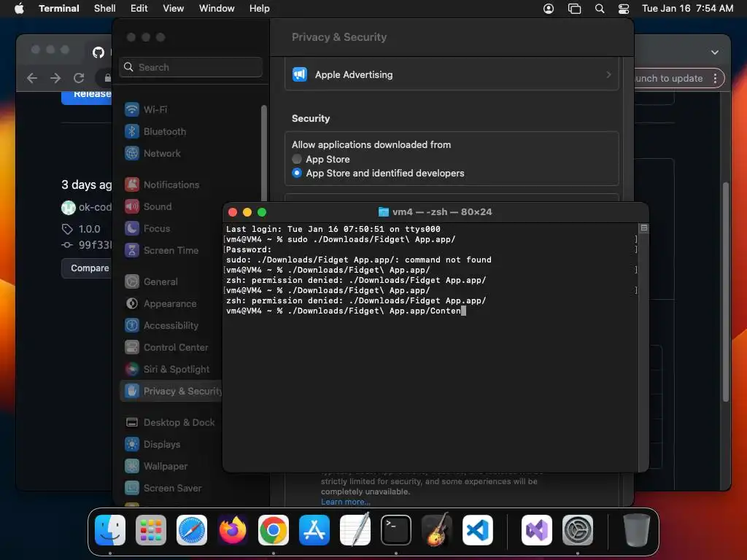Open the browser three-dot menu

(715, 79)
